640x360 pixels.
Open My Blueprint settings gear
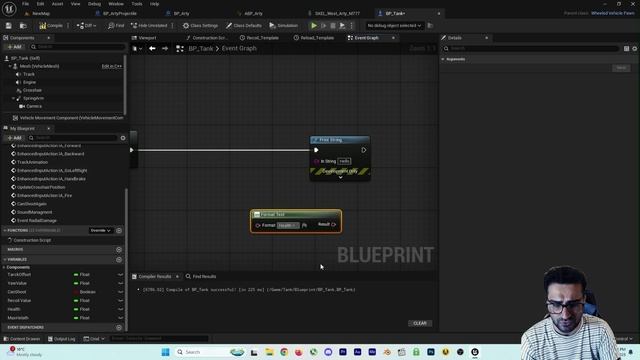(x=123, y=138)
